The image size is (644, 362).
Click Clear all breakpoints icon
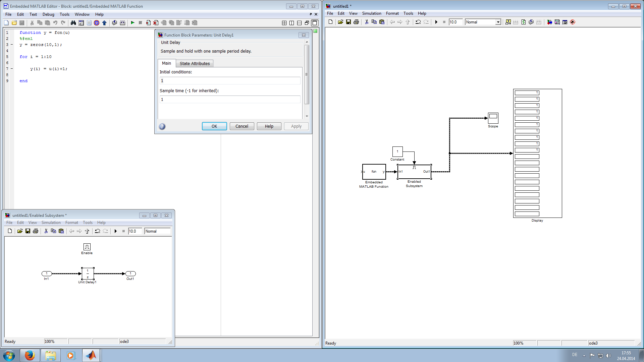(x=156, y=23)
